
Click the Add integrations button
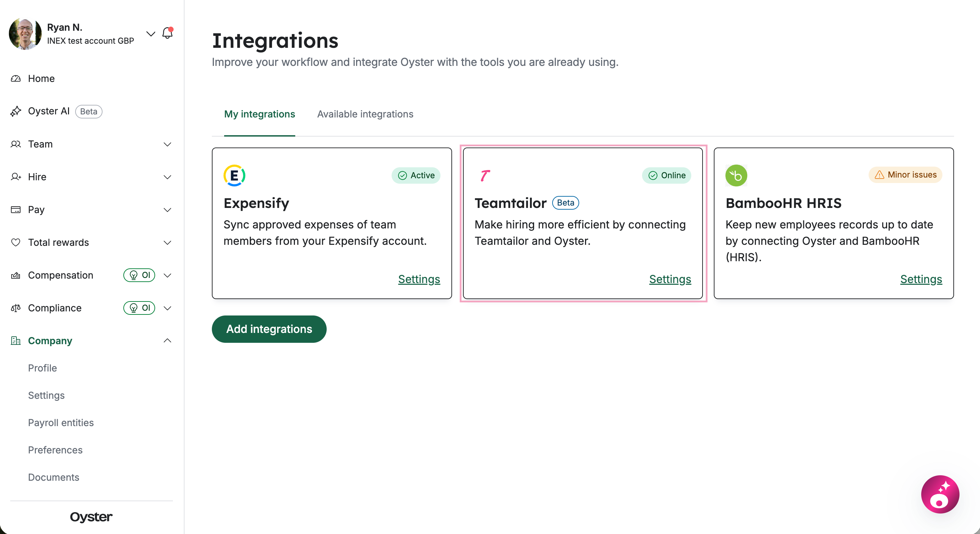(x=269, y=329)
